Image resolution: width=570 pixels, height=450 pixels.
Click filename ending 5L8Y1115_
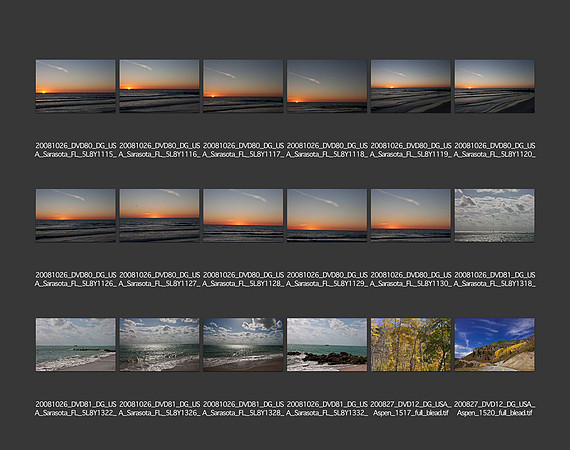pyautogui.click(x=76, y=150)
